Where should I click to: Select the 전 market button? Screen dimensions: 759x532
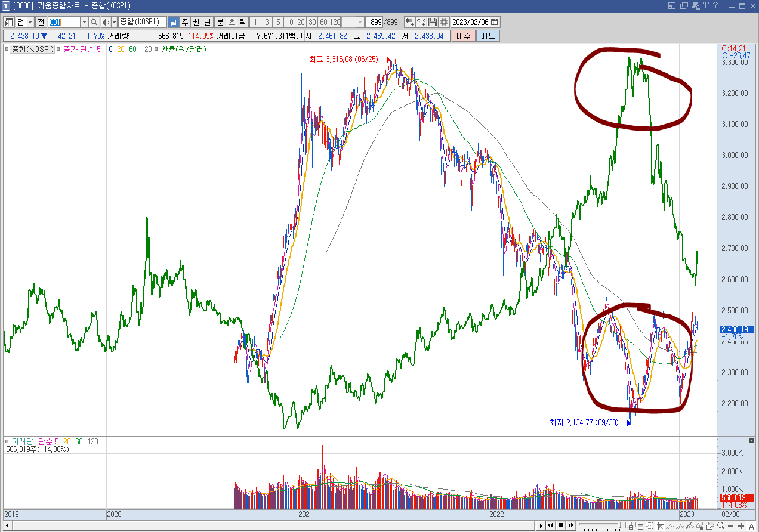click(x=41, y=22)
